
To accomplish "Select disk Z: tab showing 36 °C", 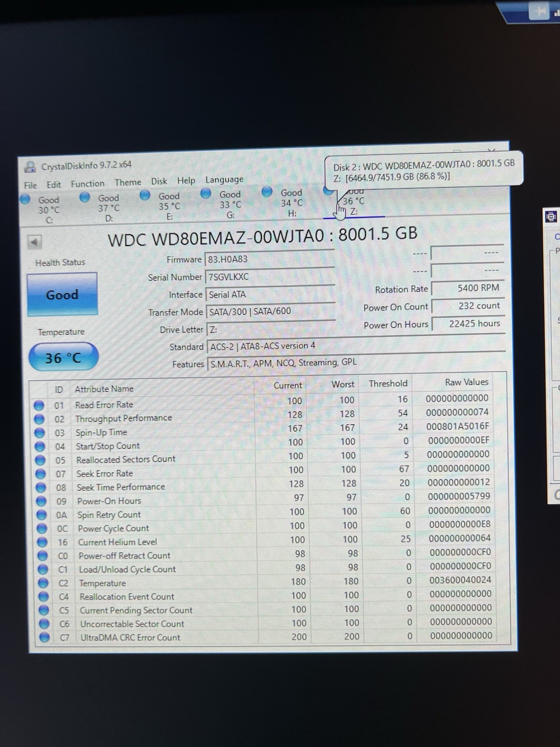I will point(353,202).
